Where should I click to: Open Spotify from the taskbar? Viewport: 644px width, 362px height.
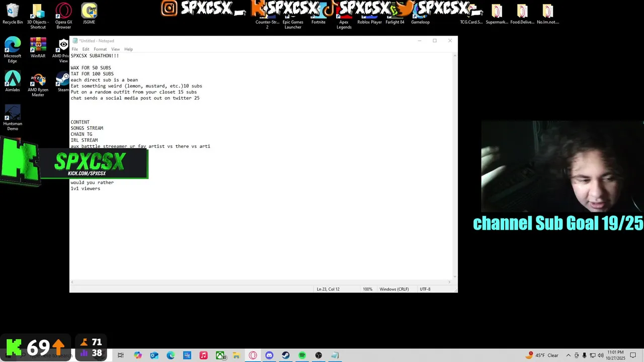click(x=302, y=355)
